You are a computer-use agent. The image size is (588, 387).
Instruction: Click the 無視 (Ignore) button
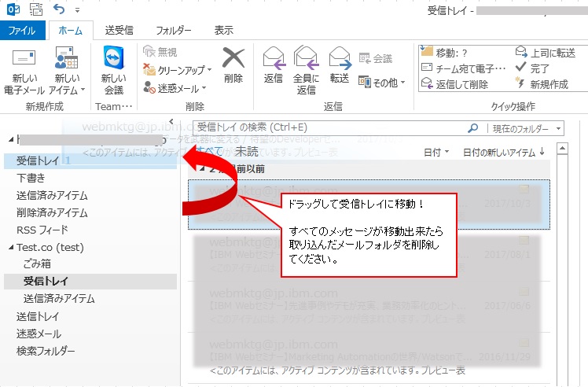(160, 52)
